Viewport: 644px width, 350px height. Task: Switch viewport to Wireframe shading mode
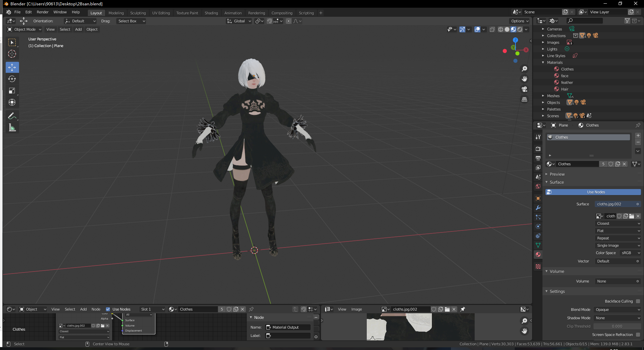click(500, 29)
